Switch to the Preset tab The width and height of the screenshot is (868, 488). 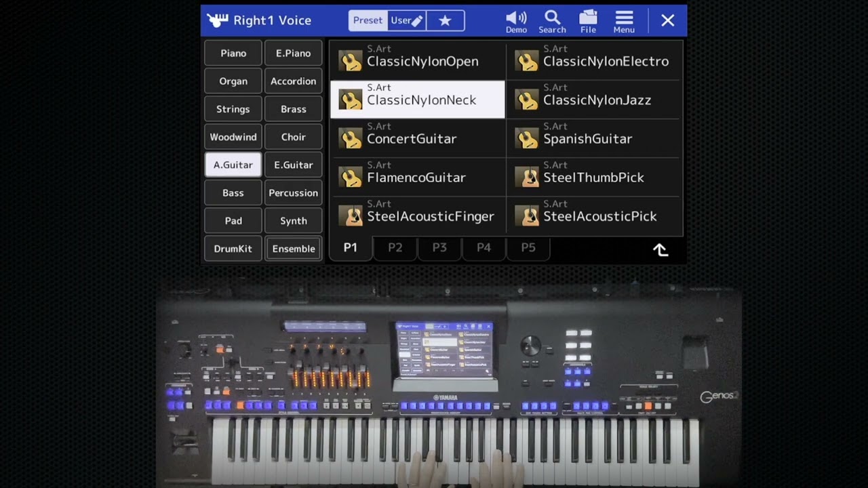[x=368, y=20]
